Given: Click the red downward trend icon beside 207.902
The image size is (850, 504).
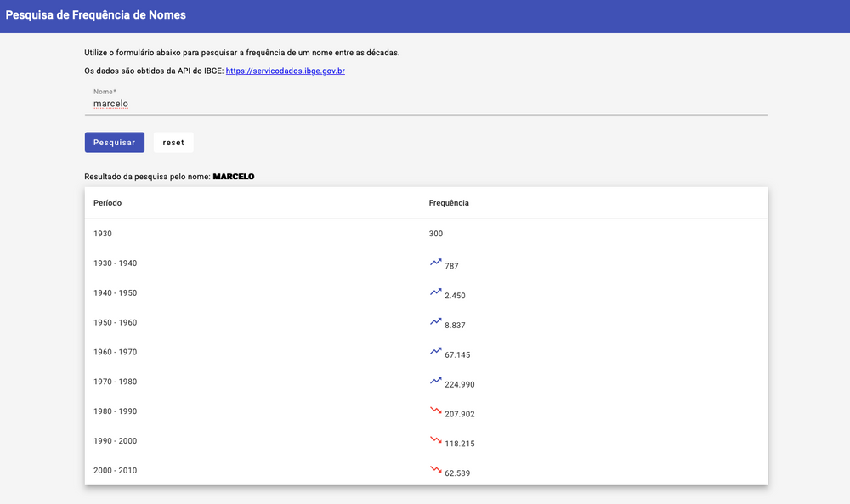Looking at the screenshot, I should coord(436,411).
